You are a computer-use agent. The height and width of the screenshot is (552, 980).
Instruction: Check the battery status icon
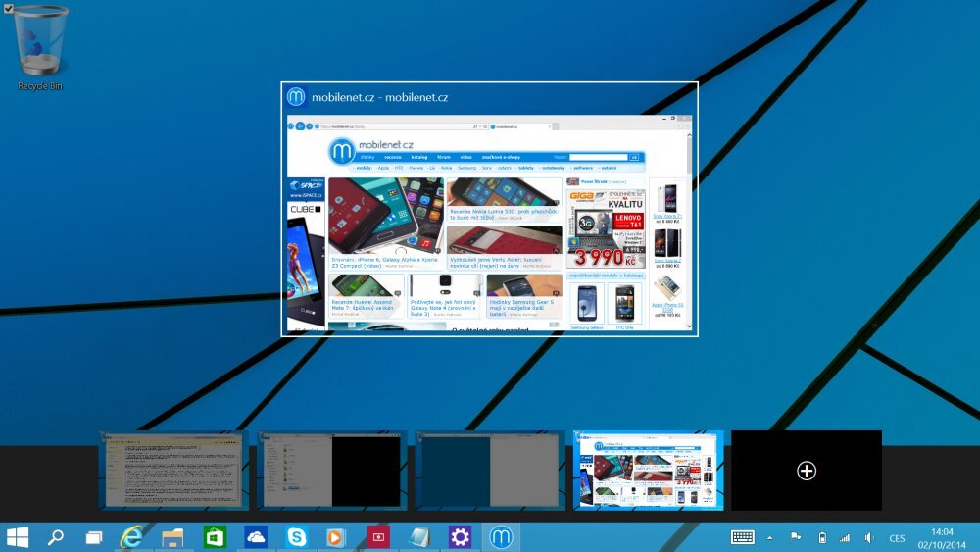point(822,537)
